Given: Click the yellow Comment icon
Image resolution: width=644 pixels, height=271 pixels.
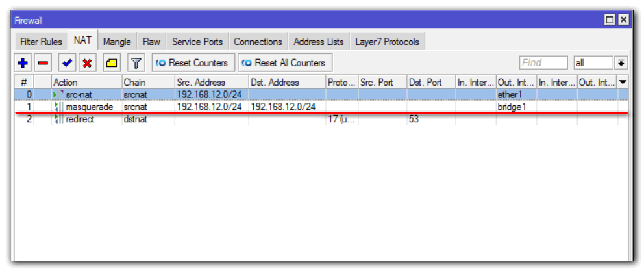Looking at the screenshot, I should pyautogui.click(x=112, y=63).
